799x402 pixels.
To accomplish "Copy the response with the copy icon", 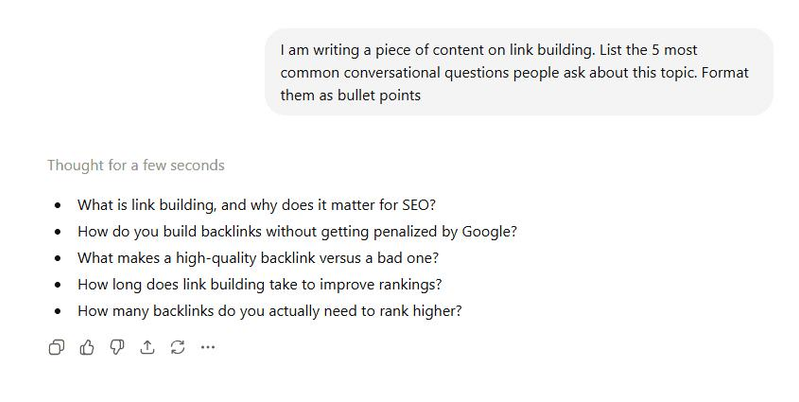I will tap(57, 347).
